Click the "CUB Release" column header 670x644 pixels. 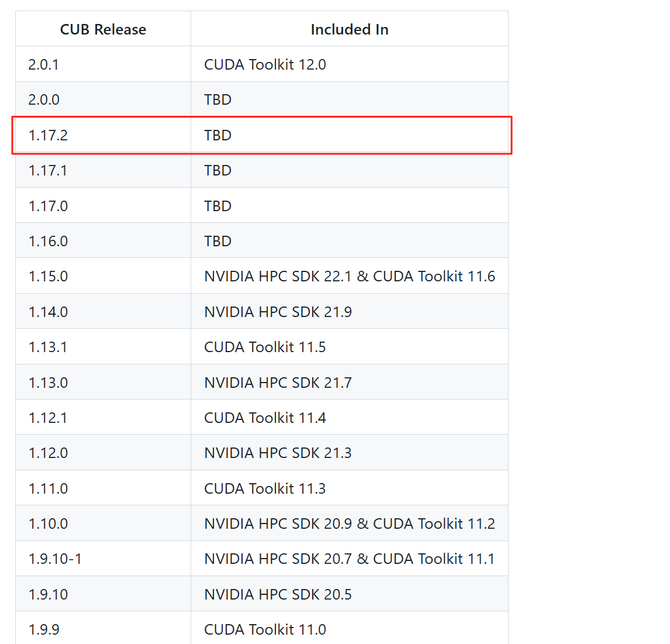point(103,29)
